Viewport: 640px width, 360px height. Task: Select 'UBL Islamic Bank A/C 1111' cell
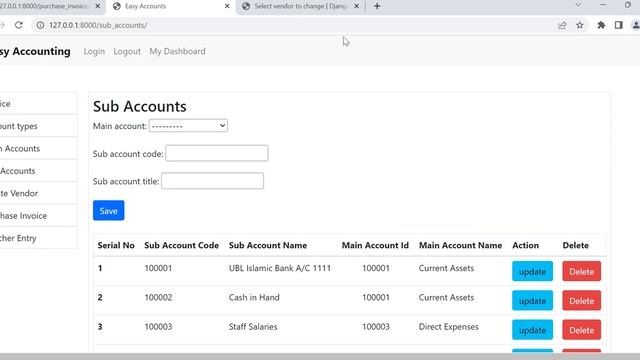pyautogui.click(x=280, y=268)
